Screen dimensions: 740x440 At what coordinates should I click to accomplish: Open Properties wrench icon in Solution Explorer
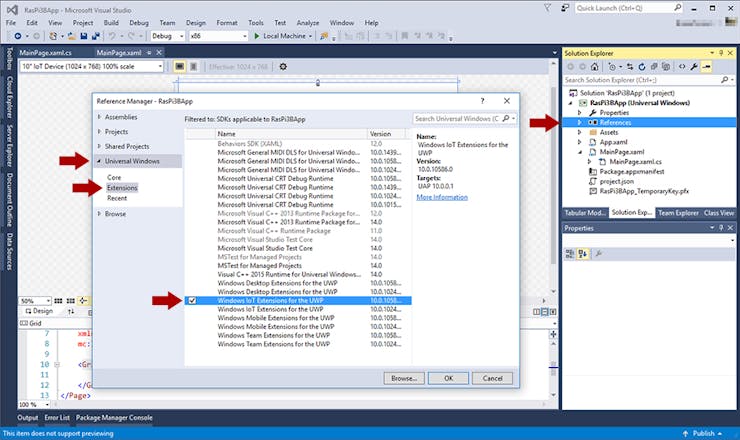694,67
